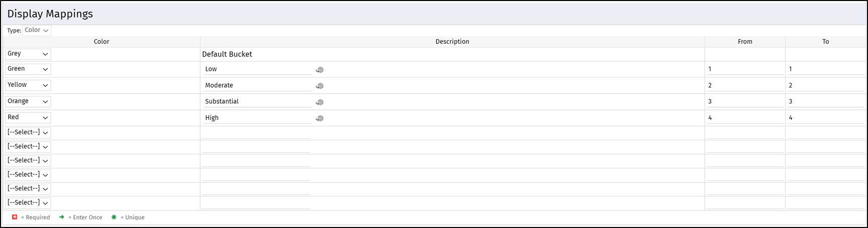868x228 pixels.
Task: Click the From field in the Orange row
Action: click(745, 102)
